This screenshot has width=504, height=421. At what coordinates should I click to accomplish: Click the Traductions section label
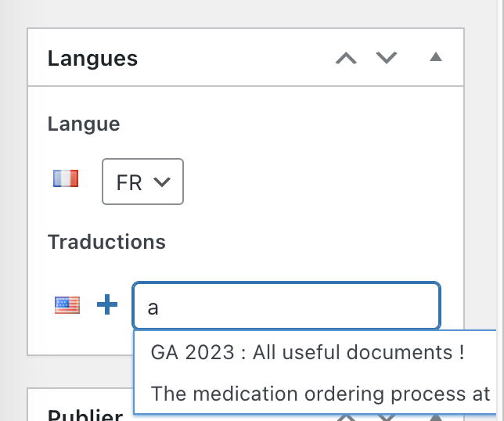[x=106, y=242]
